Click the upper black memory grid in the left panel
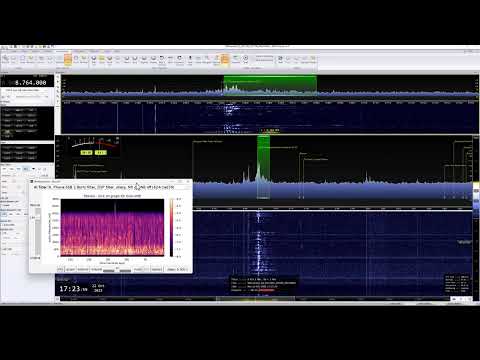Viewport: 480px width, 360px height. click(x=27, y=123)
